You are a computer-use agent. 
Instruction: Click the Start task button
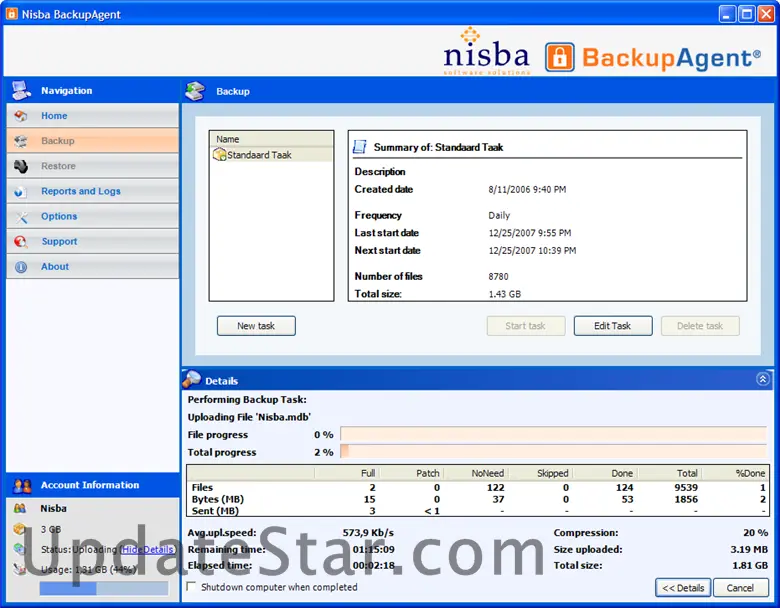pyautogui.click(x=526, y=326)
